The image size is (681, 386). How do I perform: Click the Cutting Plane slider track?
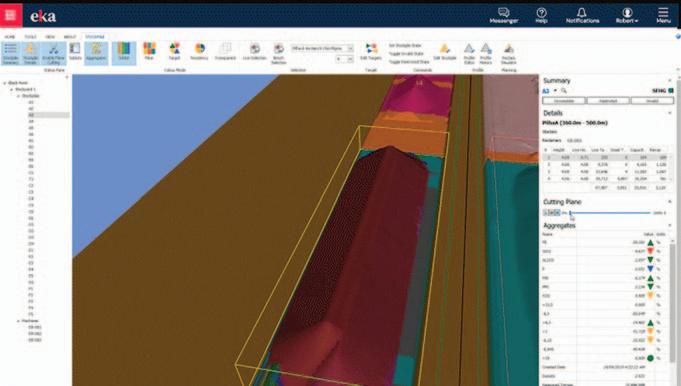[610, 213]
